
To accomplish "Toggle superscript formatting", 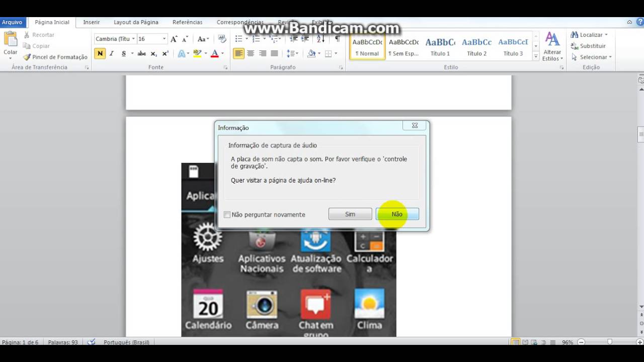I will [x=166, y=53].
